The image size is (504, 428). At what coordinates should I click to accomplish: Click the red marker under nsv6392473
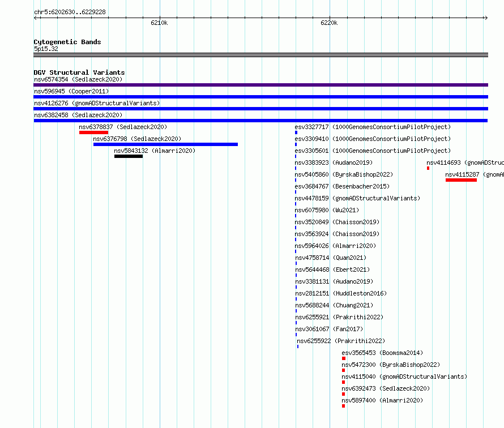point(344,394)
